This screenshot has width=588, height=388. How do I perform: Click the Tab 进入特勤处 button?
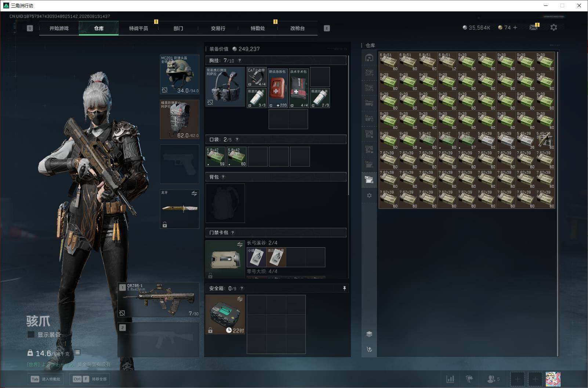tap(46, 379)
